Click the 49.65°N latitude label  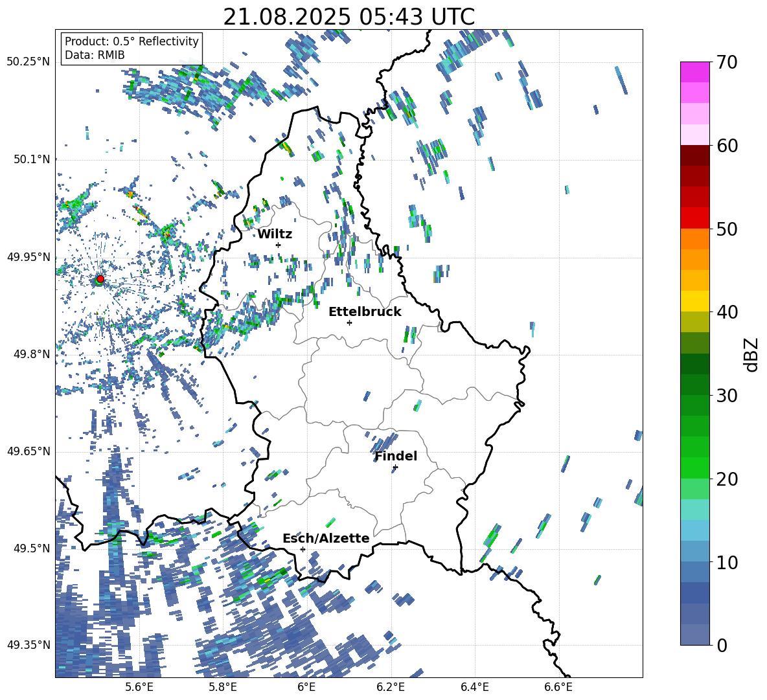coord(29,451)
